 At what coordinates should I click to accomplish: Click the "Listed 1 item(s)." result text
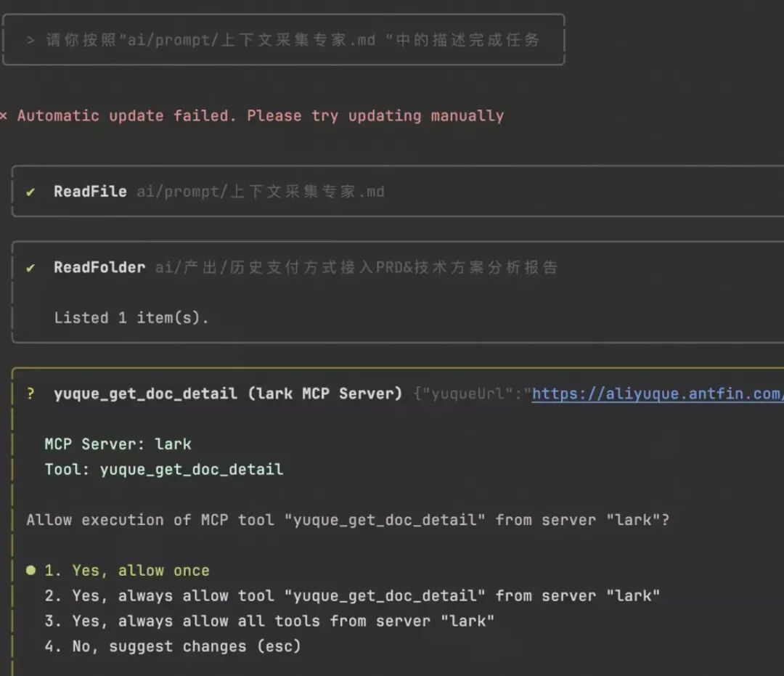(x=131, y=317)
